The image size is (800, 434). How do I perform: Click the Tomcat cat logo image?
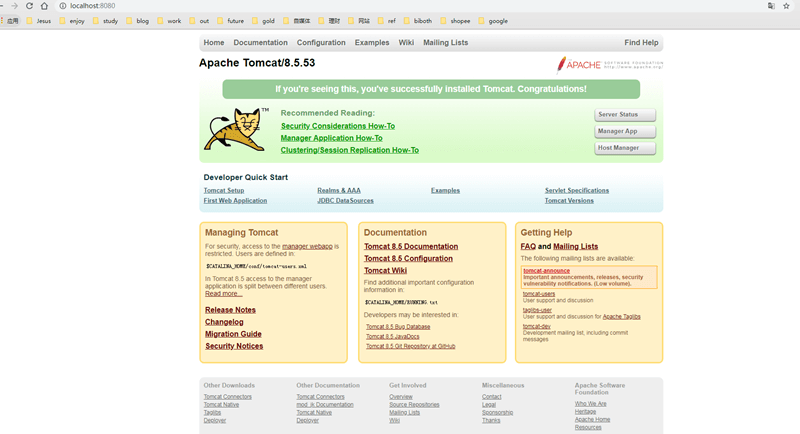(x=236, y=129)
